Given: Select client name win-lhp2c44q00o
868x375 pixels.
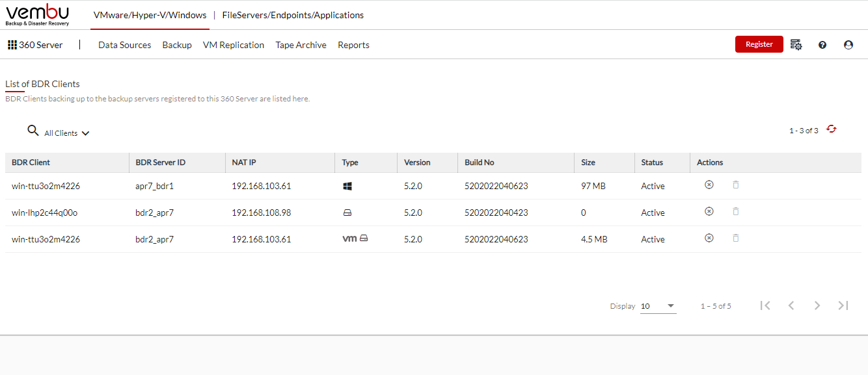Looking at the screenshot, I should pyautogui.click(x=45, y=213).
